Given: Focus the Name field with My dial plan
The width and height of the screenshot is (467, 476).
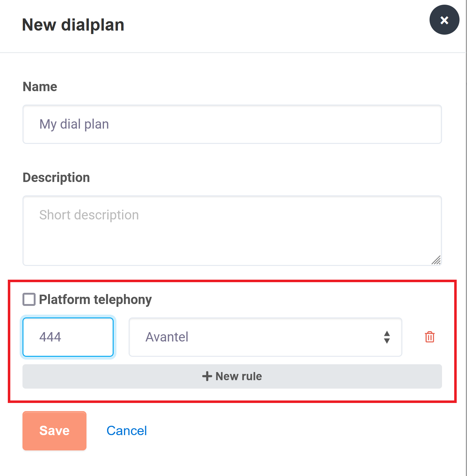Looking at the screenshot, I should pos(232,124).
